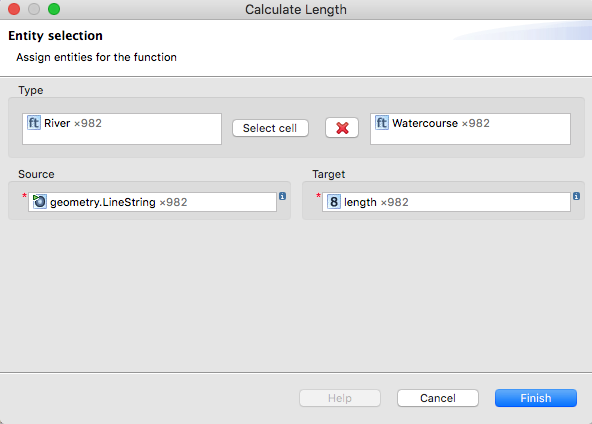592x424 pixels.
Task: Open the Target field info icon
Action: (576, 196)
